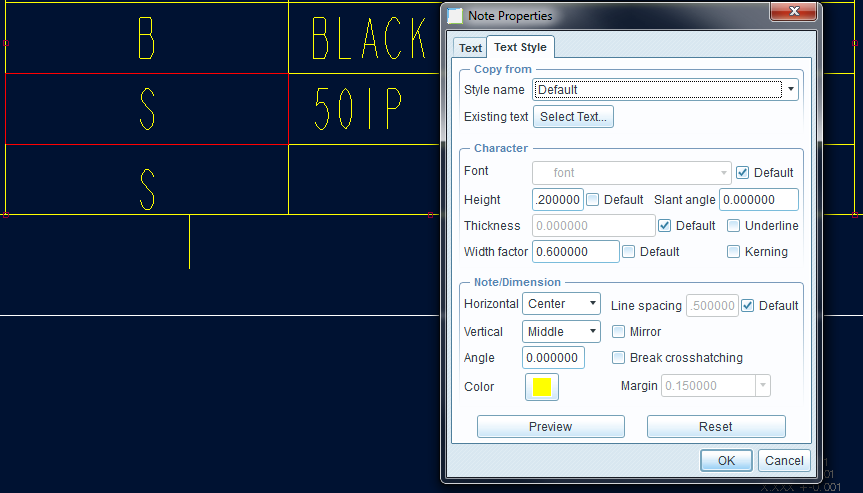Image resolution: width=863 pixels, height=493 pixels.
Task: Enable the Height Default checkbox
Action: point(593,200)
